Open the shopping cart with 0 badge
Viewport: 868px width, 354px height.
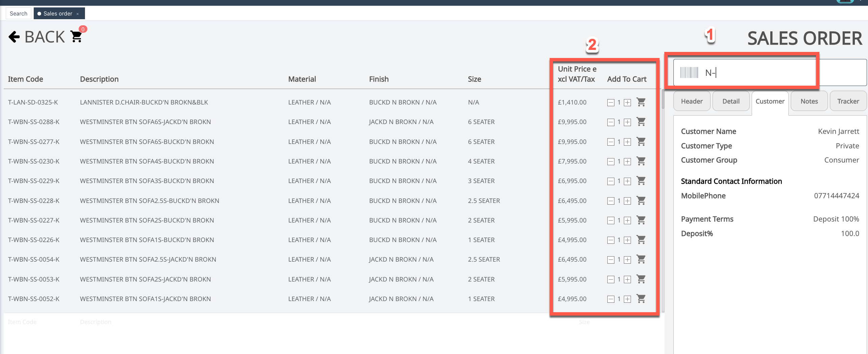(77, 36)
